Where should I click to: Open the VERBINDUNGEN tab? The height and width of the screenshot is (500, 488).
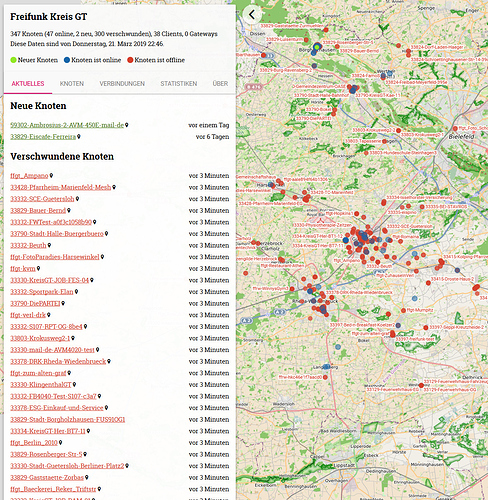pyautogui.click(x=122, y=84)
